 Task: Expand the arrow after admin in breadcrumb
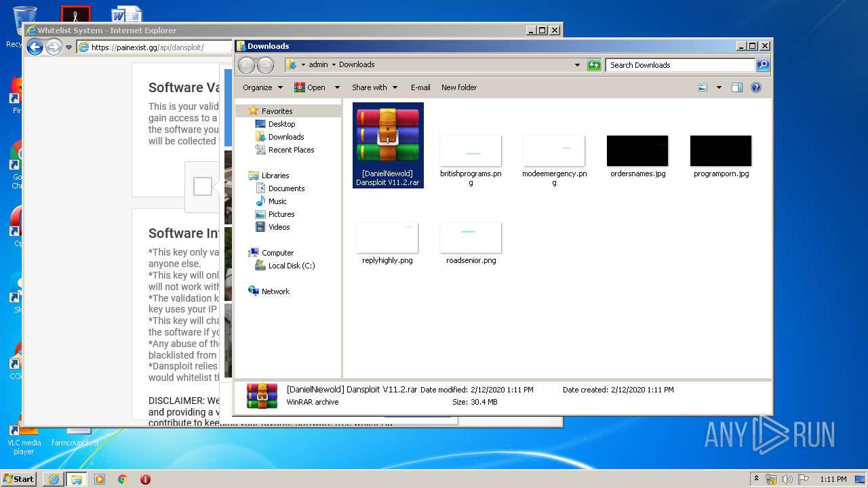[334, 65]
